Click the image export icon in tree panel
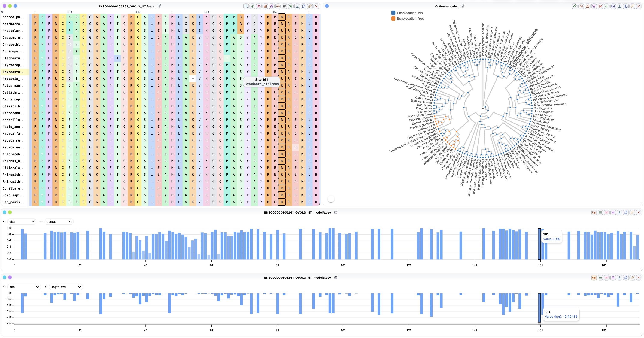Screen dimensions: 644x338 click(613, 6)
